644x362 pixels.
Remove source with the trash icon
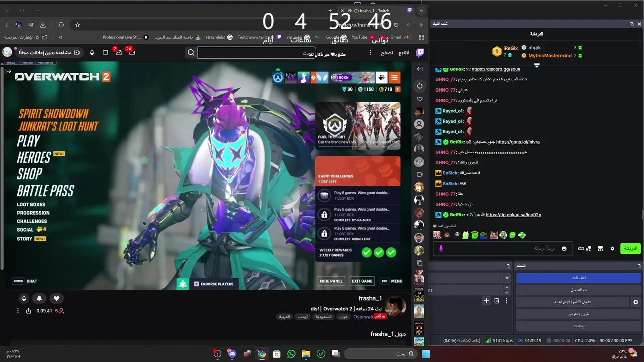tap(497, 301)
